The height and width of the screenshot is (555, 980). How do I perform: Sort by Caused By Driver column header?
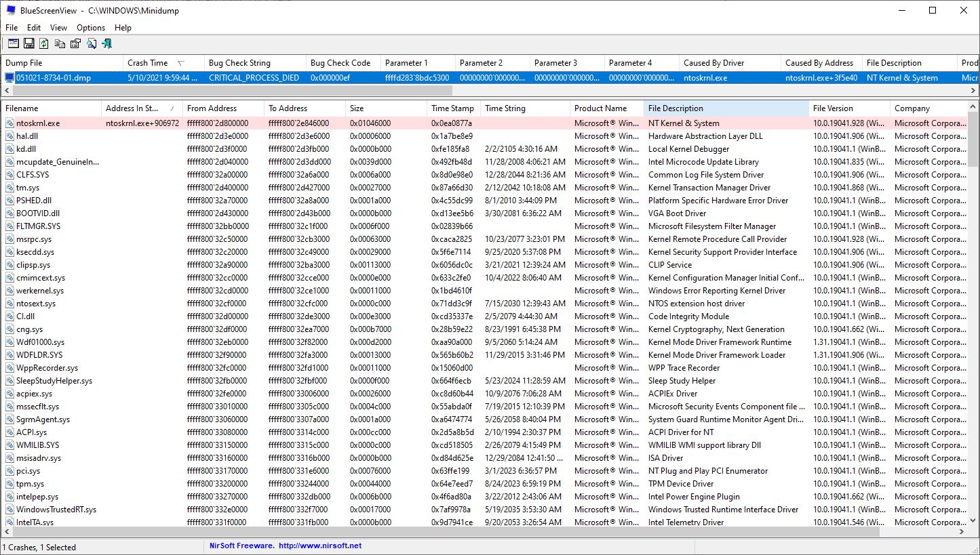730,63
